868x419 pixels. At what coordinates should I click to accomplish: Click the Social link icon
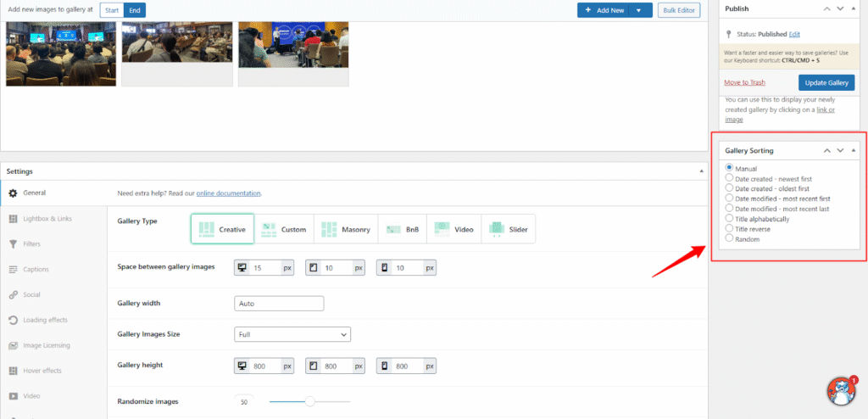point(13,295)
